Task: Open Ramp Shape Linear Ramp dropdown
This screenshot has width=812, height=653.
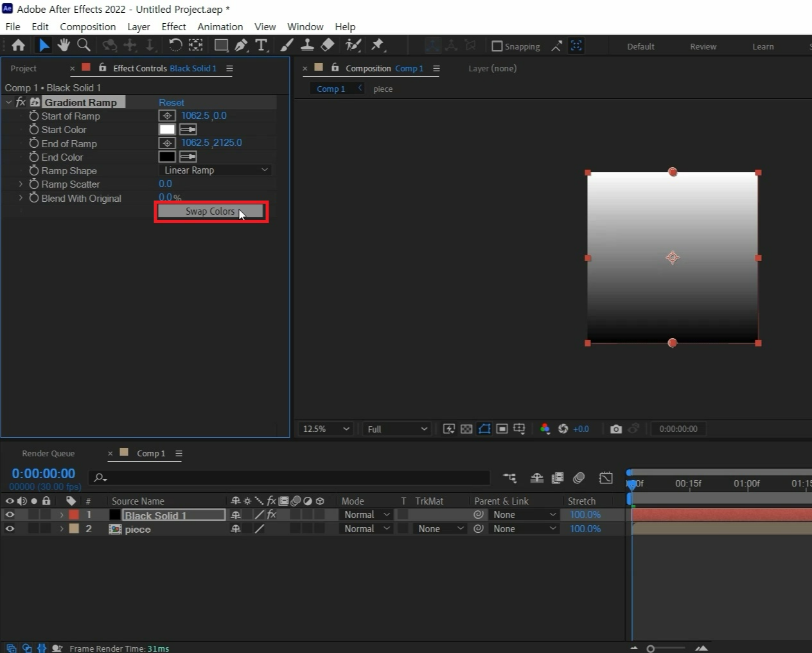Action: (x=215, y=170)
